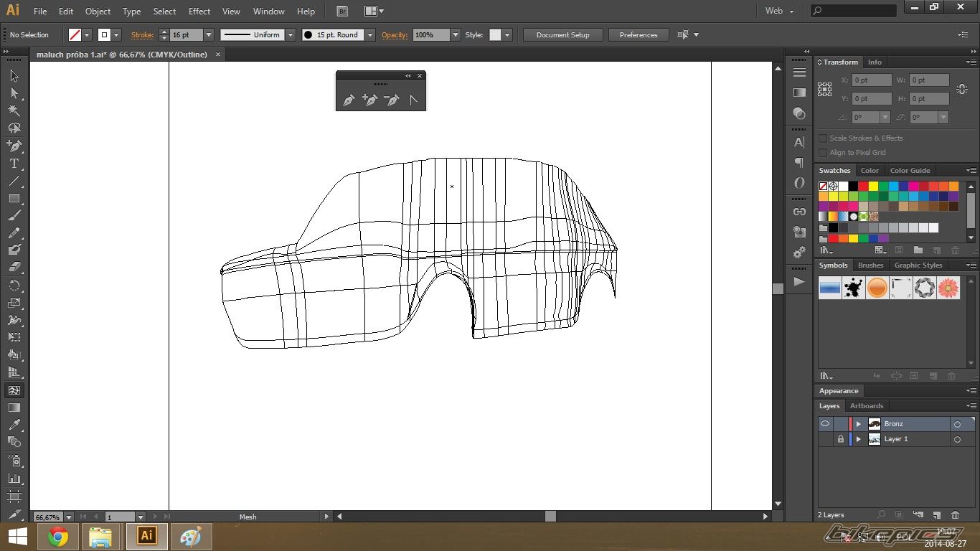980x551 pixels.
Task: Open the Opacity value dropdown
Action: point(456,34)
